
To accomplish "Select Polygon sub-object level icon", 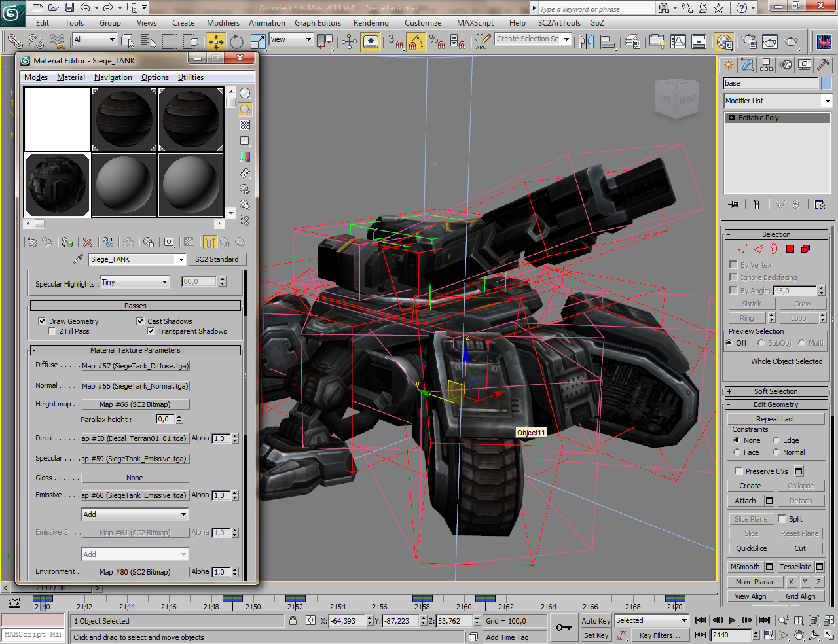I will tap(790, 249).
